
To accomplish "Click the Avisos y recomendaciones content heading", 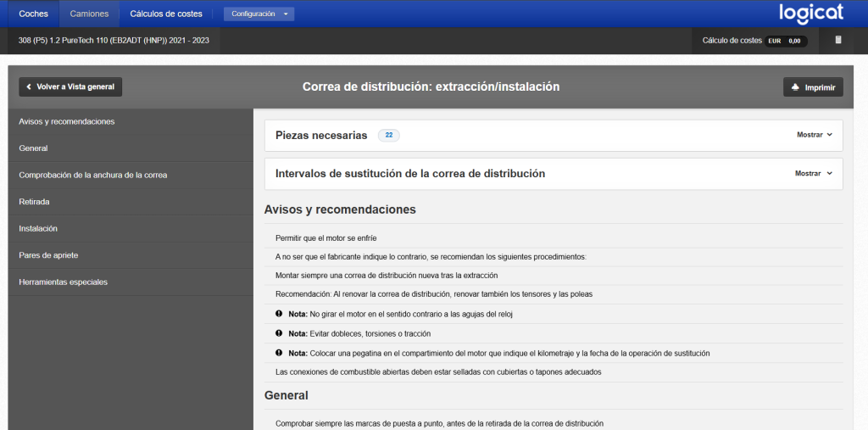I will pos(340,209).
